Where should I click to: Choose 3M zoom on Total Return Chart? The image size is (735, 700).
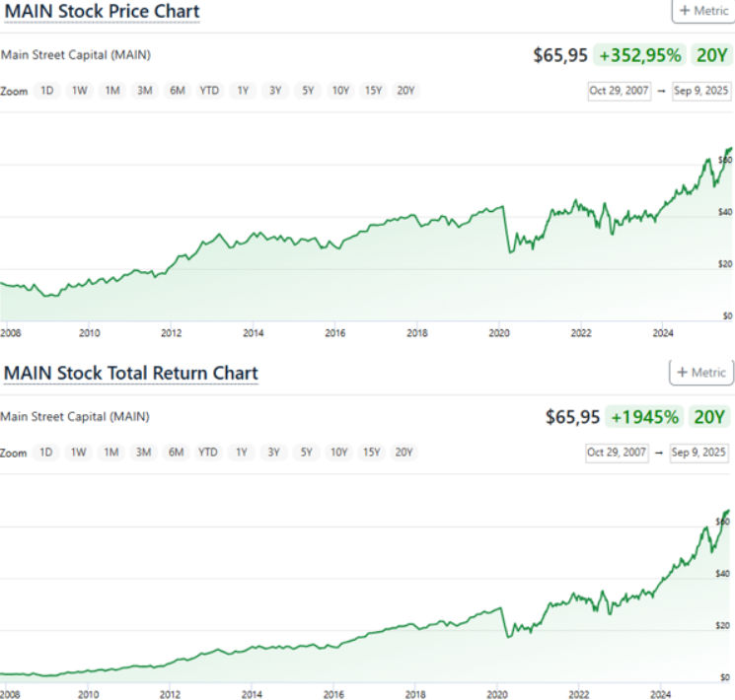pyautogui.click(x=144, y=453)
